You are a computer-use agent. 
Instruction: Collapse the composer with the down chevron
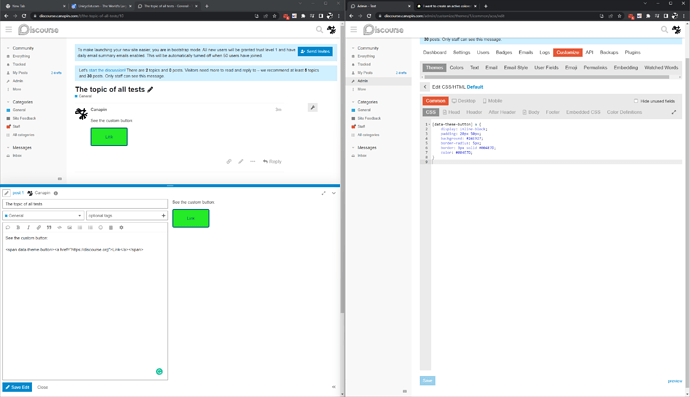point(334,193)
